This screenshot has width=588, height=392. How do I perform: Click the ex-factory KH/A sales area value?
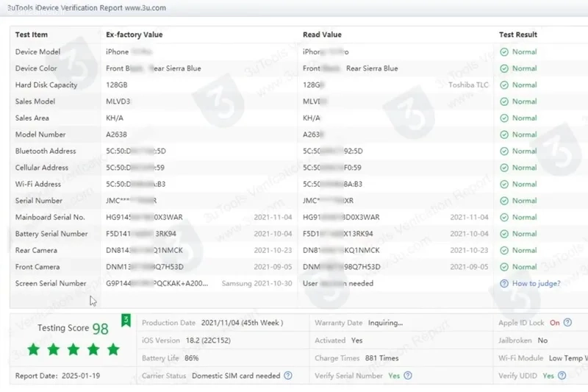coord(115,118)
